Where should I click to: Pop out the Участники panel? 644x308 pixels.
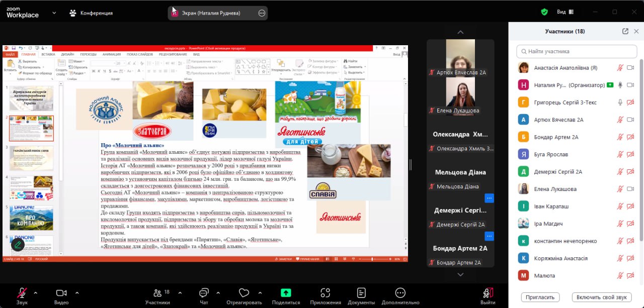tap(625, 31)
